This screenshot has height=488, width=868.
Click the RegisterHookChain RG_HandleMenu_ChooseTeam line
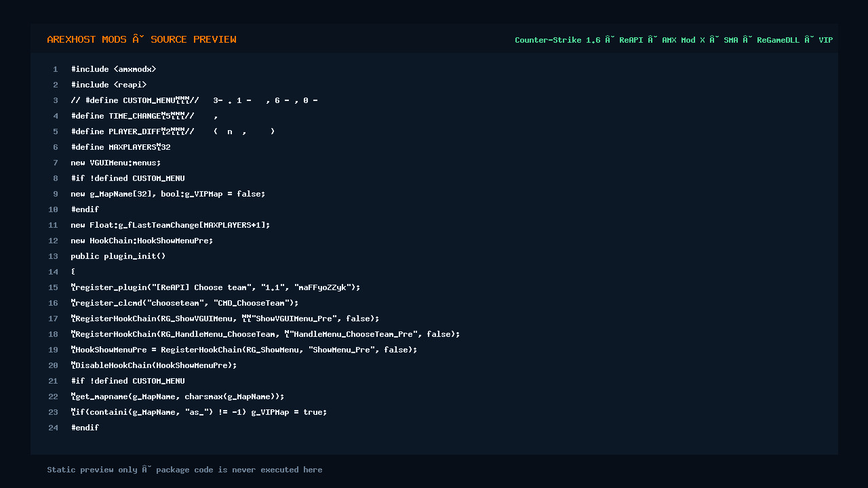pos(265,334)
